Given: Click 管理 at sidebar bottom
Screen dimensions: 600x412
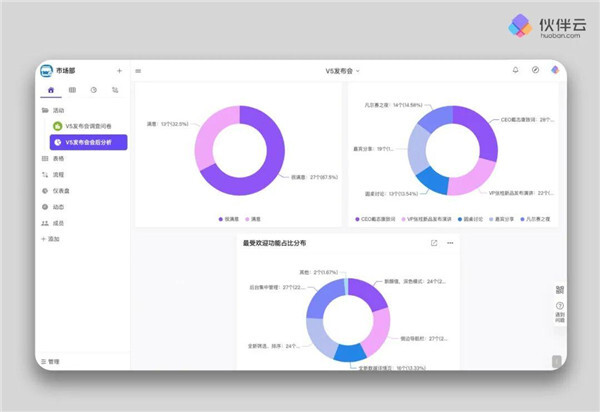Looking at the screenshot, I should point(54,361).
